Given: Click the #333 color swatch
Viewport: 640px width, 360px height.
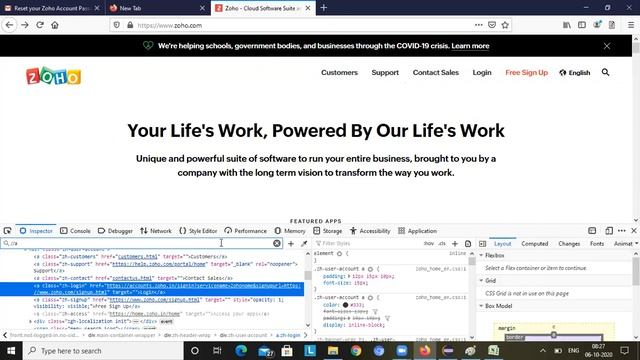Looking at the screenshot, I should pyautogui.click(x=345, y=305).
